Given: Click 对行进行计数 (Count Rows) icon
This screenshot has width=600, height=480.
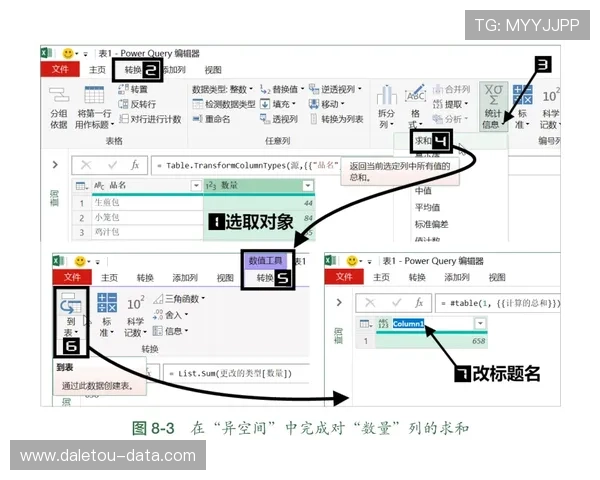Looking at the screenshot, I should point(123,119).
